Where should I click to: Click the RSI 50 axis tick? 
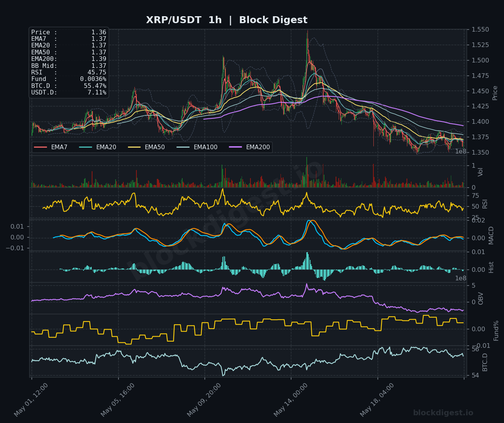tap(475, 207)
